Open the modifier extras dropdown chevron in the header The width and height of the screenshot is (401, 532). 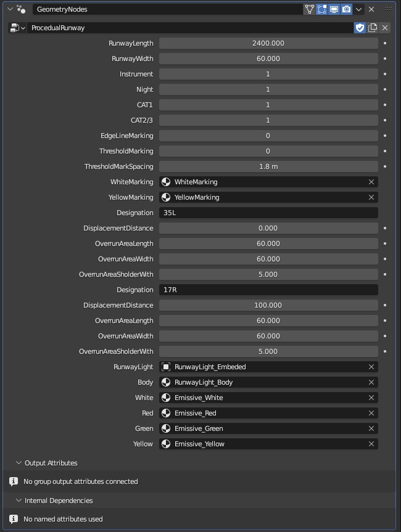pos(358,9)
